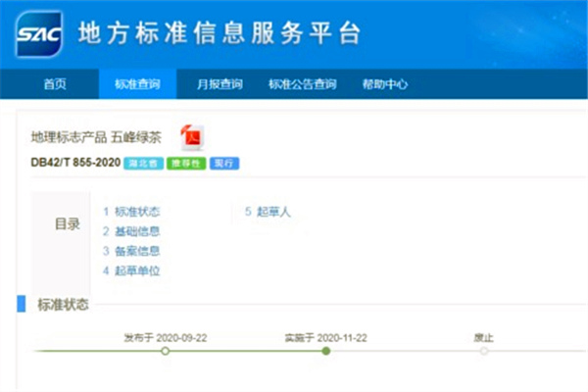The width and height of the screenshot is (588, 392).
Task: Click the blue 现行 status tag
Action: coord(224,163)
